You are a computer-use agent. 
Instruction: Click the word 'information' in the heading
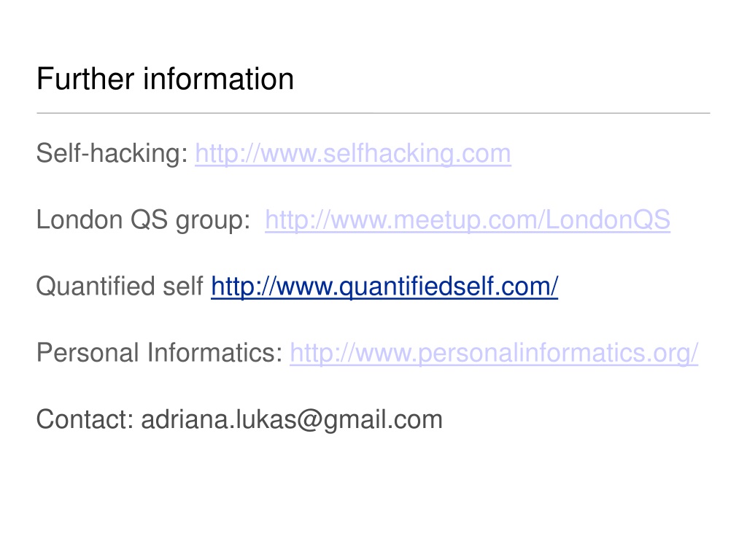click(x=218, y=79)
